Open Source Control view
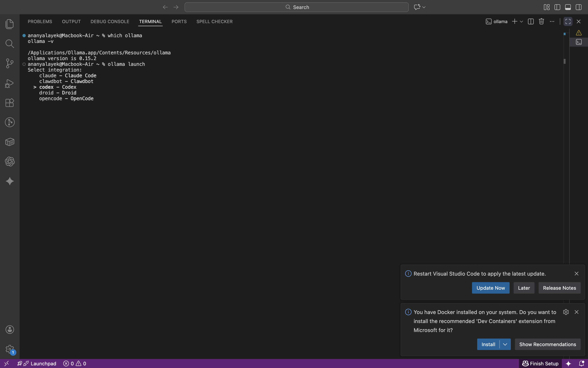The width and height of the screenshot is (588, 368). click(10, 63)
